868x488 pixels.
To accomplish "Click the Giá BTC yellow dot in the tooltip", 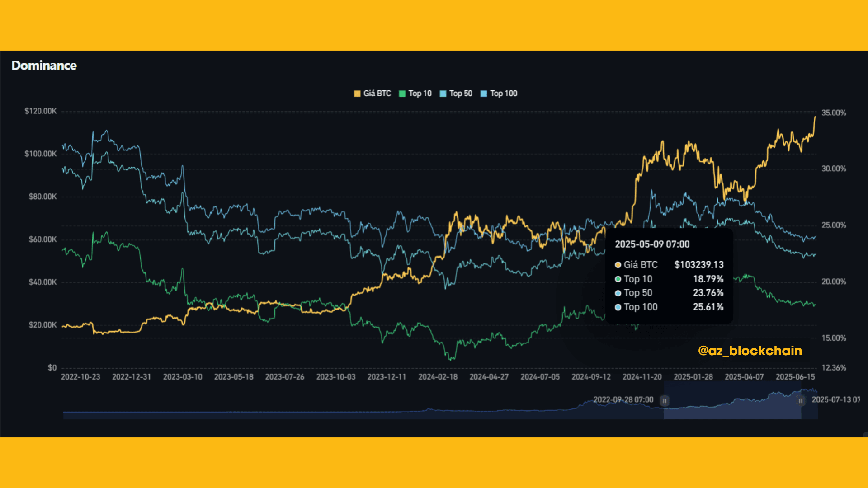I will pyautogui.click(x=618, y=265).
